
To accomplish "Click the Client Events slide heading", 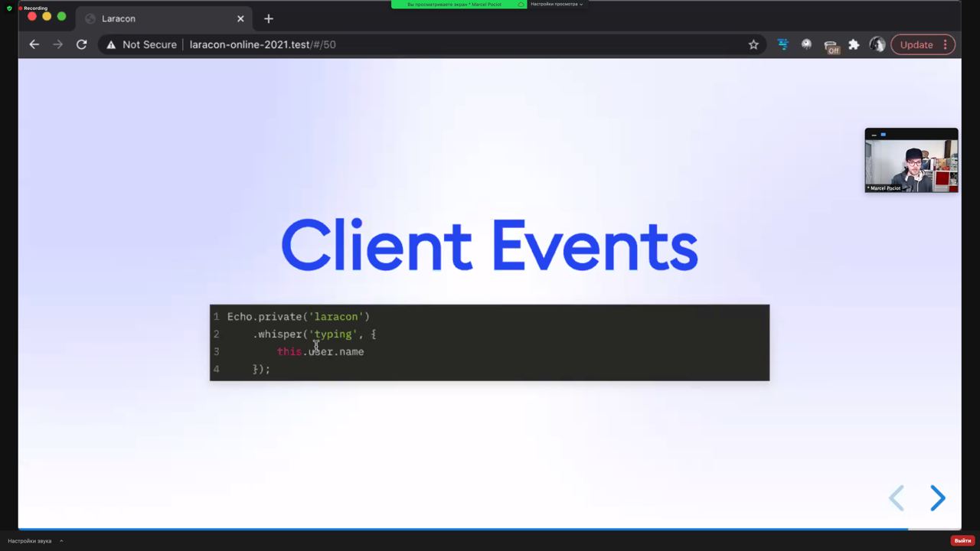I will pyautogui.click(x=489, y=246).
